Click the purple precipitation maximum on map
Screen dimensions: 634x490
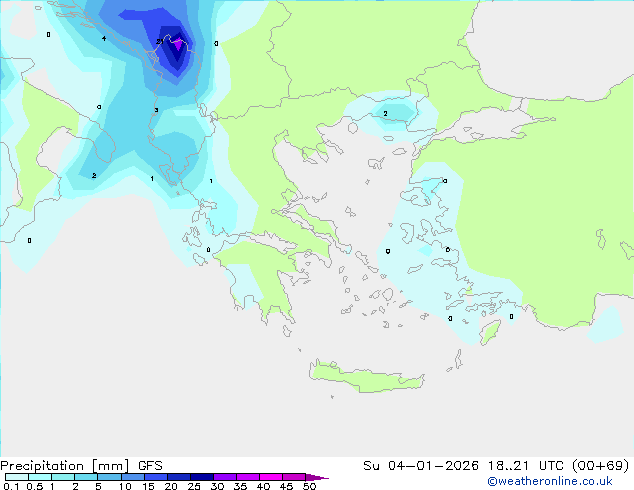[x=178, y=44]
